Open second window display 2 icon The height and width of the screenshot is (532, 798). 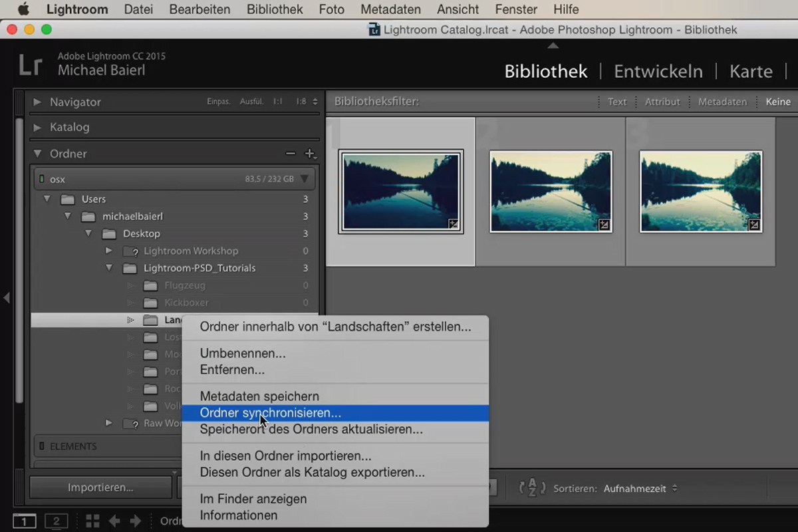click(57, 521)
